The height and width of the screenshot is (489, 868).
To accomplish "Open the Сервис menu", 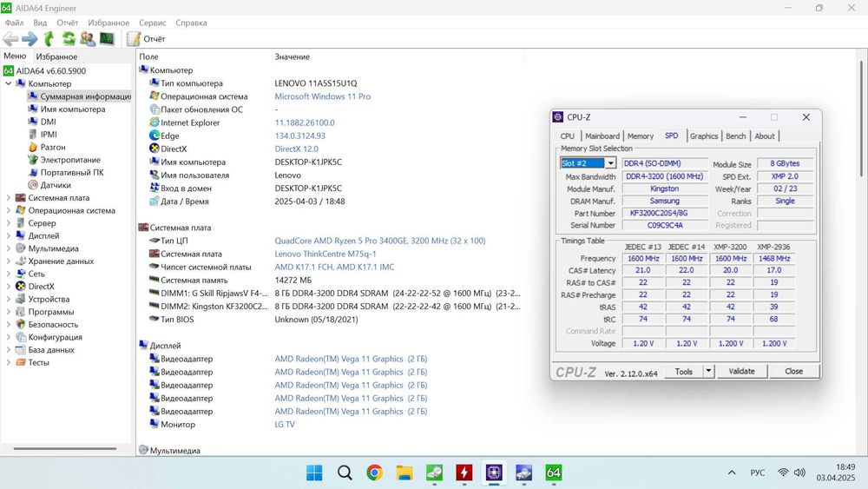I will click(x=153, y=23).
